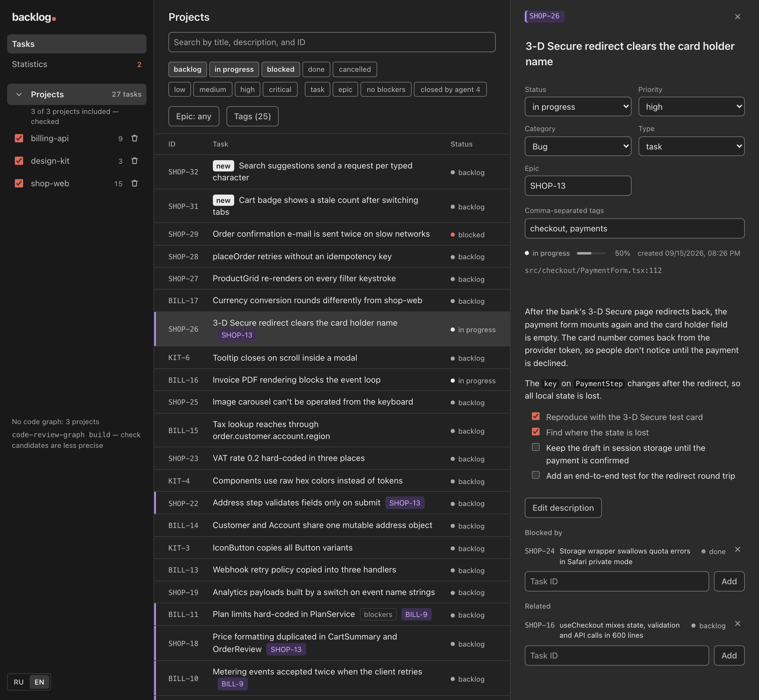Click Add next to Blocked by Task ID
Image resolution: width=759 pixels, height=700 pixels.
tap(729, 581)
